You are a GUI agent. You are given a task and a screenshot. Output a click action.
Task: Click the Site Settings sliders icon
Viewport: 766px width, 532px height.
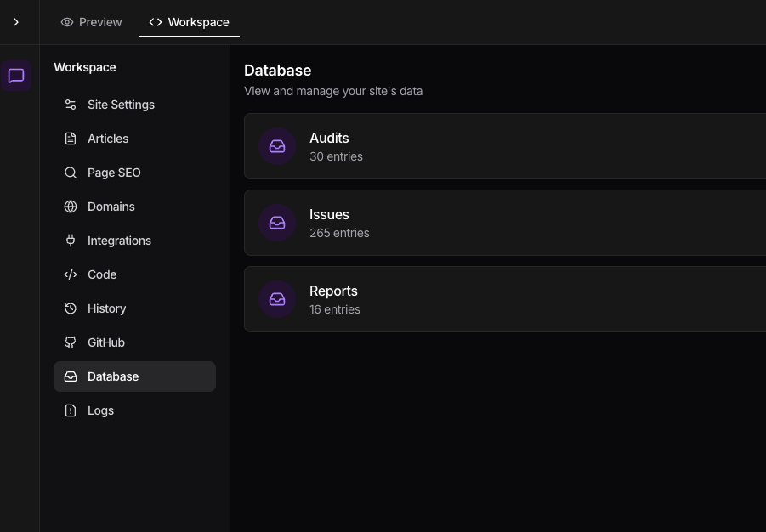pos(71,105)
